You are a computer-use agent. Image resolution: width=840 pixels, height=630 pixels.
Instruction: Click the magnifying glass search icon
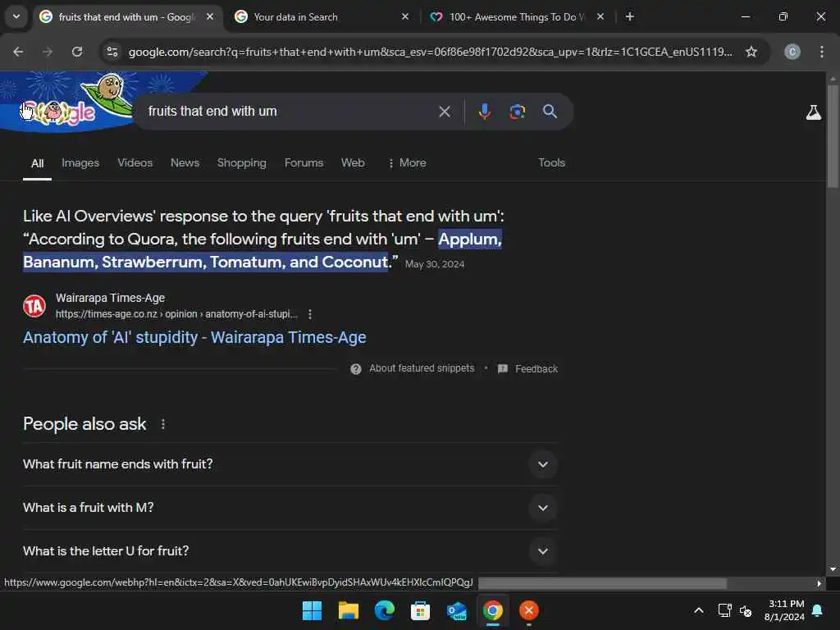coord(550,112)
